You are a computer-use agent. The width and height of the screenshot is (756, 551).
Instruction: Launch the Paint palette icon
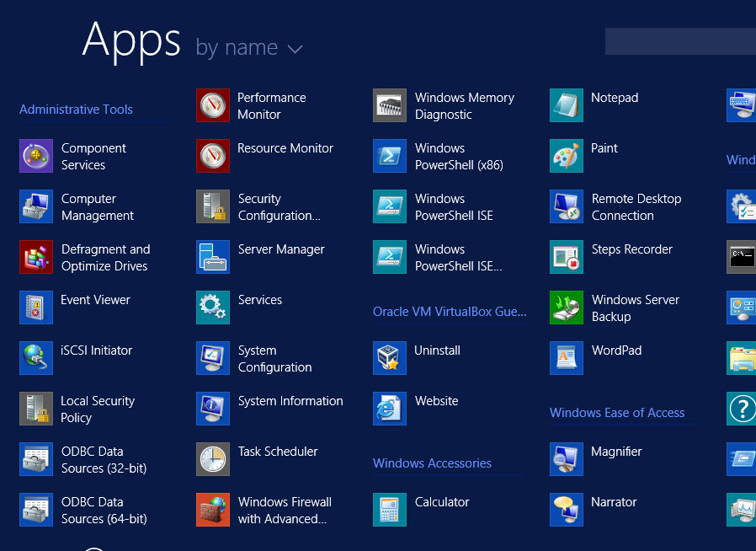tap(567, 157)
